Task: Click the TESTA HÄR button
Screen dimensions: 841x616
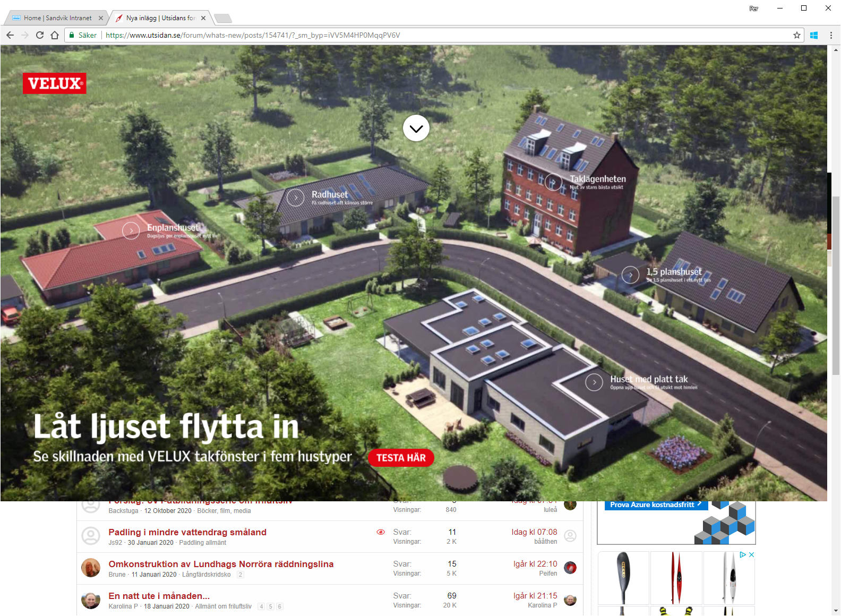Action: pos(401,458)
